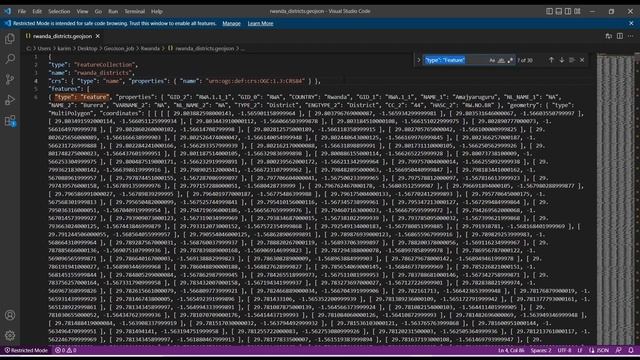Screen dimensions: 640x360
Task: Toggle Find in Selection option
Action: [x=572, y=60]
